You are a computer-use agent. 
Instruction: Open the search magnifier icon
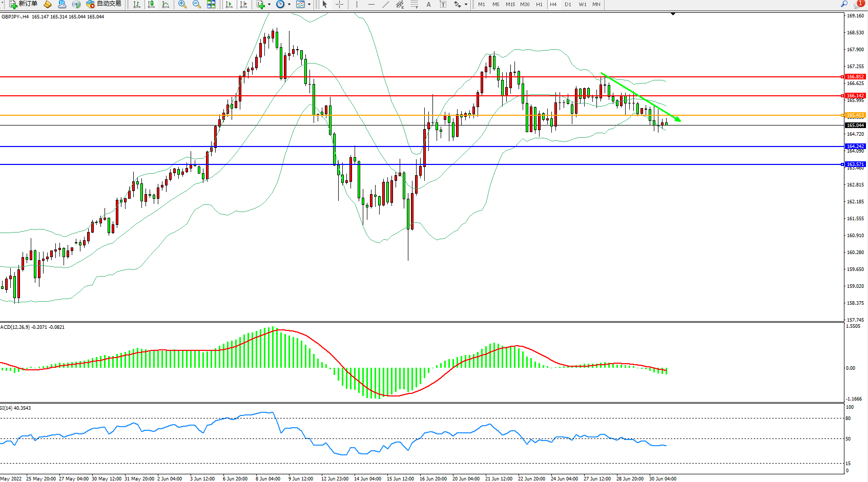844,4
